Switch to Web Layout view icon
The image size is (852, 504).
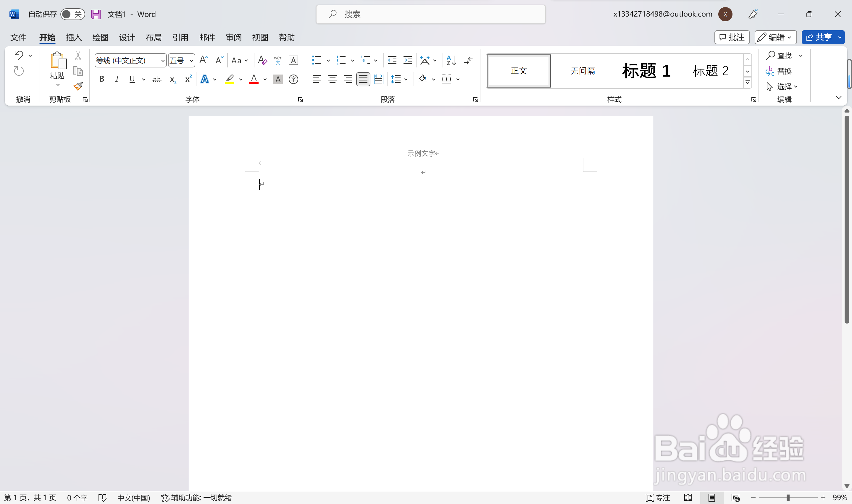click(735, 497)
